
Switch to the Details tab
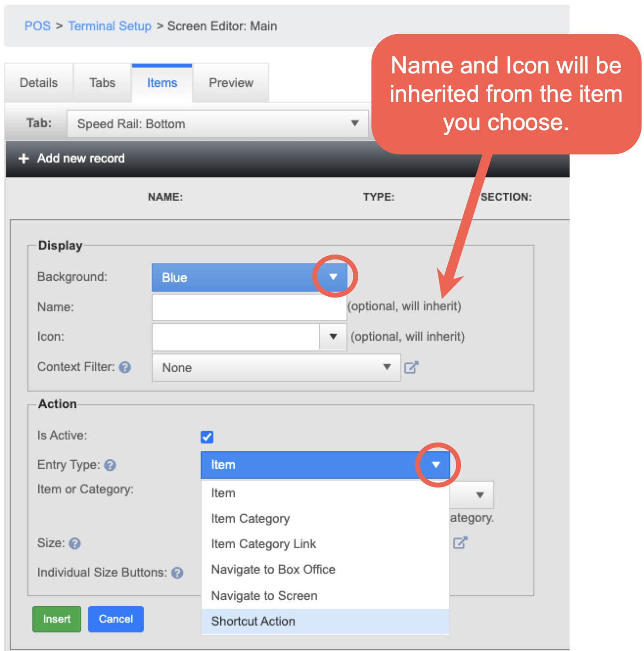click(x=39, y=83)
